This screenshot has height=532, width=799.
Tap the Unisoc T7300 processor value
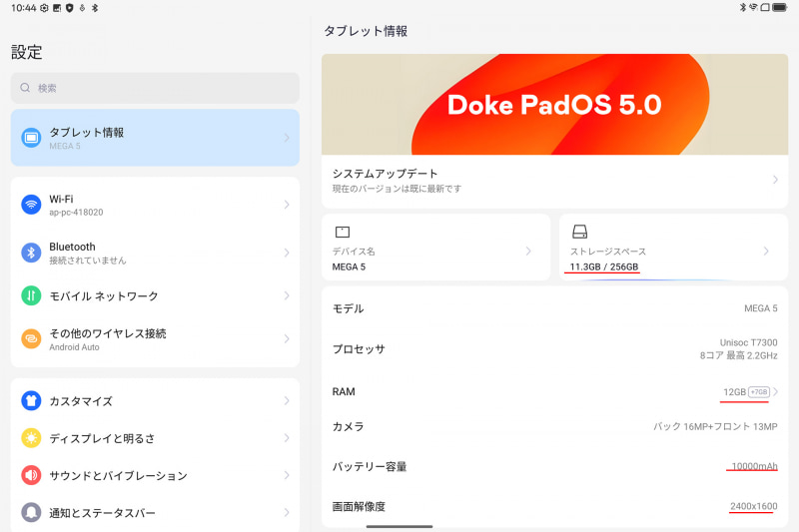(748, 342)
